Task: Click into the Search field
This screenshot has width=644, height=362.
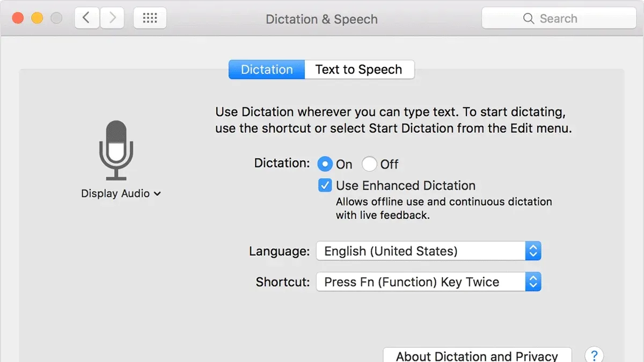Action: tap(559, 18)
